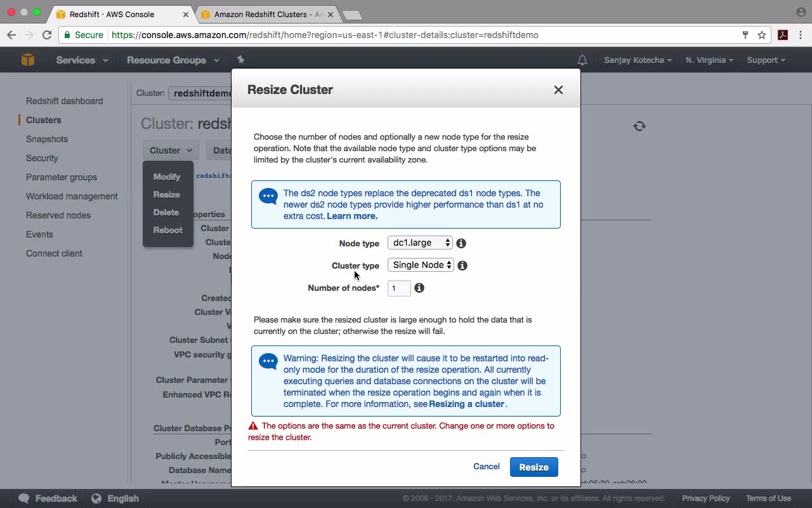Viewport: 812px width, 508px height.
Task: Click the browser back arrow
Action: (11, 35)
